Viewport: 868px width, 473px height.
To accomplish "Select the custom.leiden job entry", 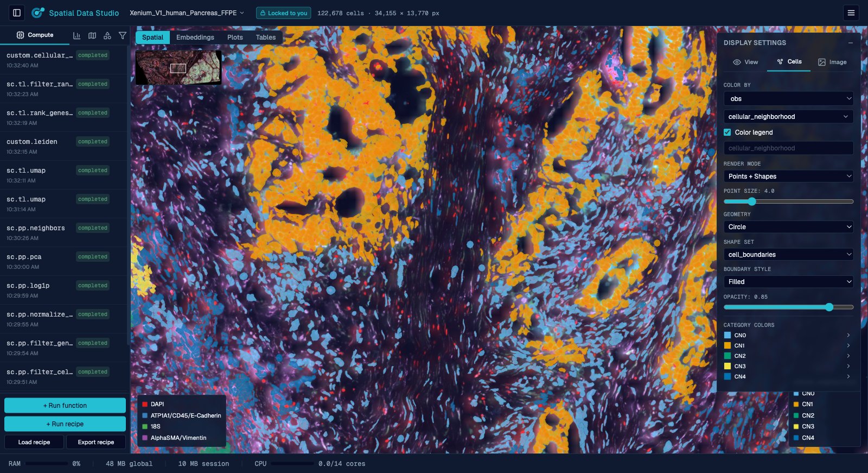I will click(63, 146).
